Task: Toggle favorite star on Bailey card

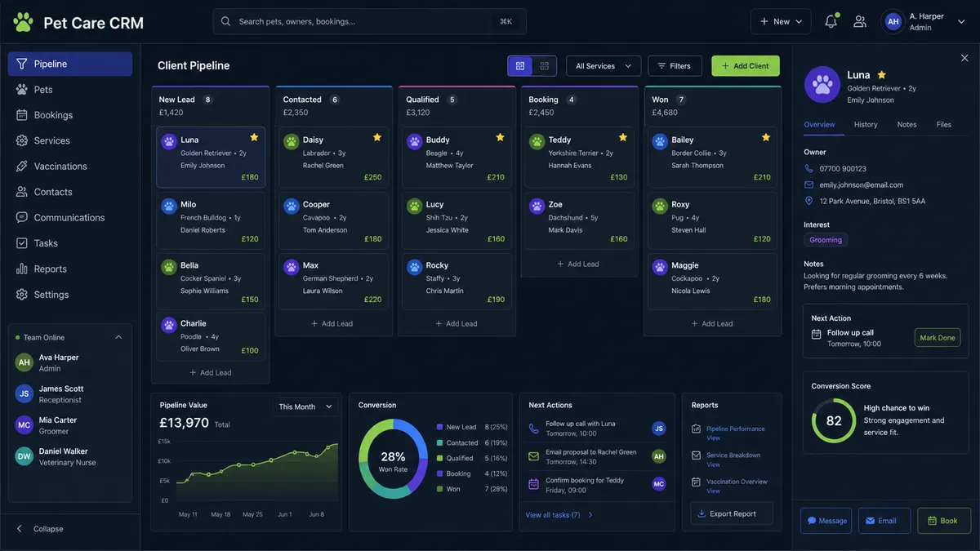Action: pos(766,137)
